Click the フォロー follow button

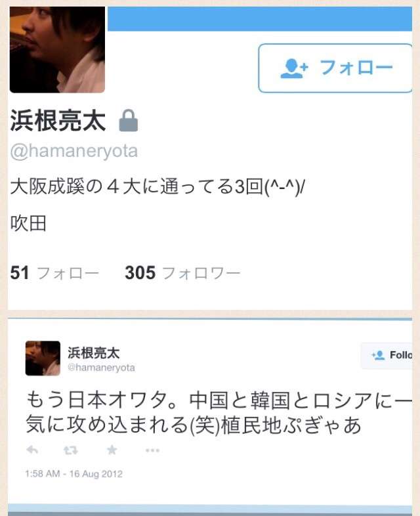(335, 68)
